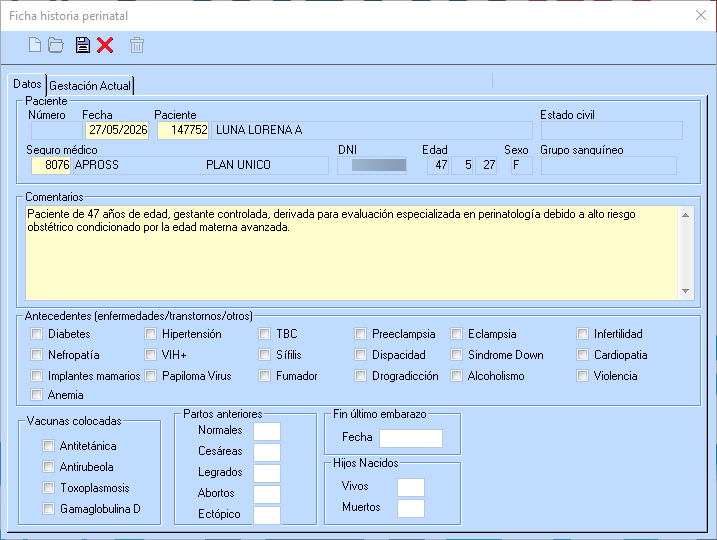
Task: Close the Ficha historia perinatal window
Action: pyautogui.click(x=701, y=15)
